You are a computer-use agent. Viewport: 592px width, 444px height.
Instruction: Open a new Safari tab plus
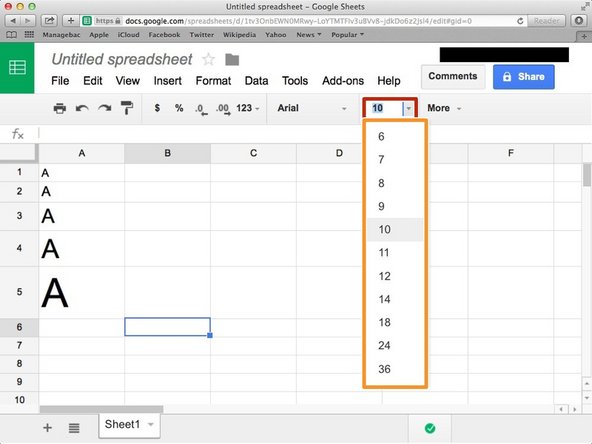tap(584, 37)
